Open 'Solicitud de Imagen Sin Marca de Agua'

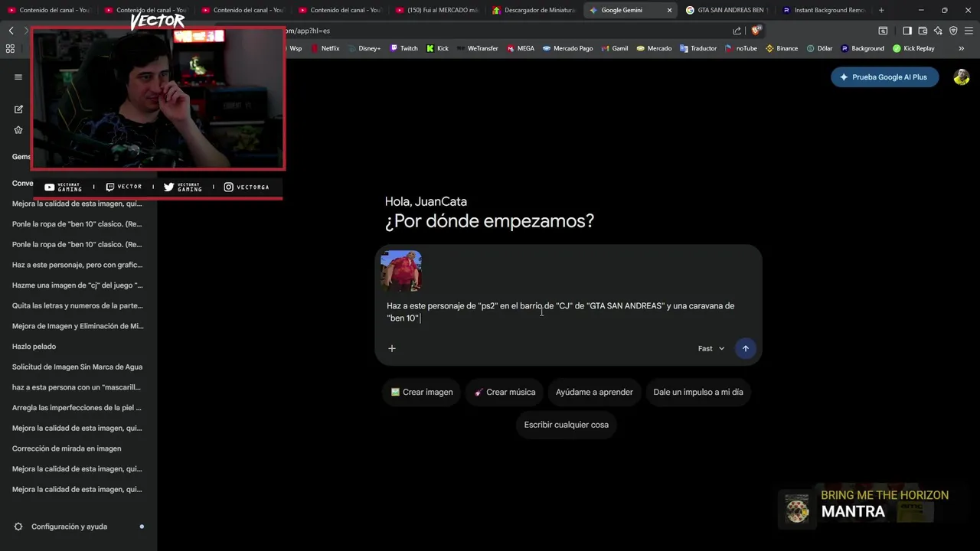pyautogui.click(x=77, y=367)
